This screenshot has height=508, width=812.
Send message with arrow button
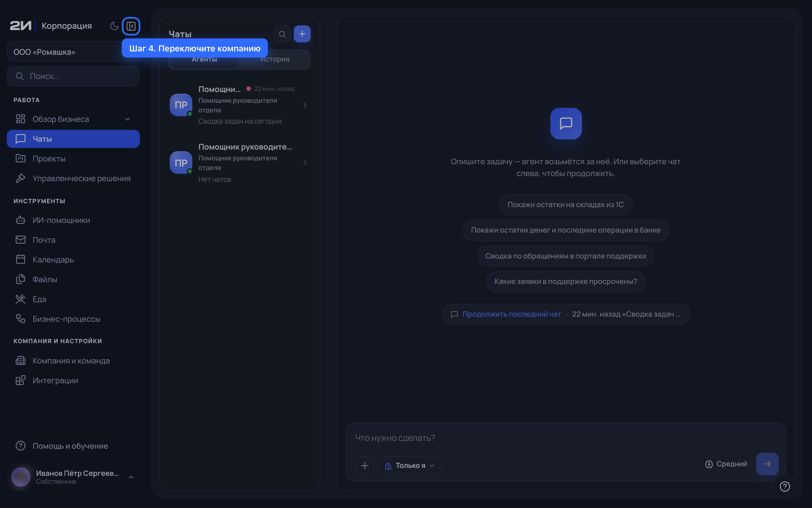pyautogui.click(x=767, y=464)
